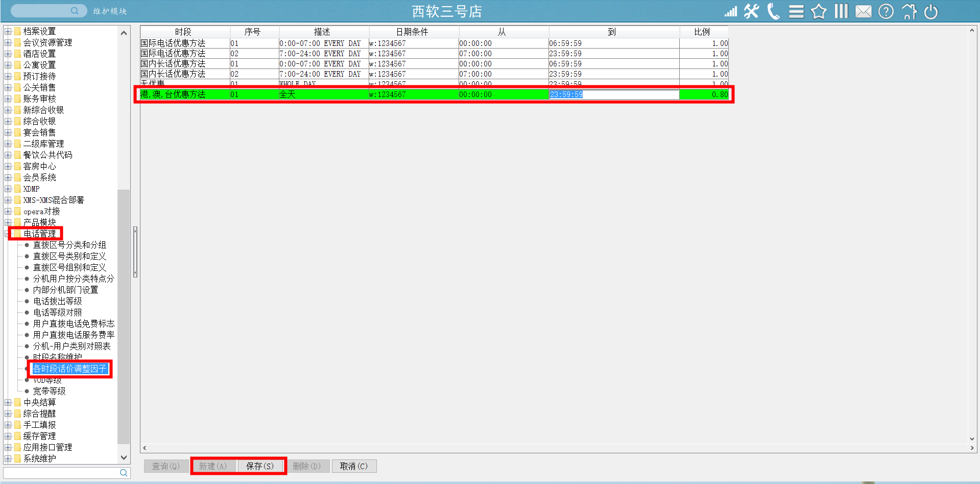Image resolution: width=980 pixels, height=484 pixels.
Task: Click the wrench and hammer tools icon
Action: 751,11
